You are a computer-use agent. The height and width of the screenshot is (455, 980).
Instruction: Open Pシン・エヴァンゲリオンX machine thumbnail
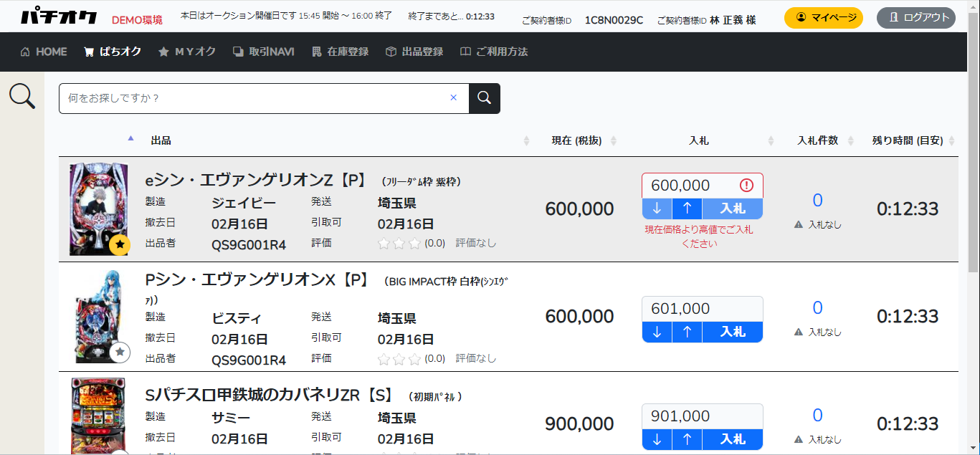tap(100, 316)
